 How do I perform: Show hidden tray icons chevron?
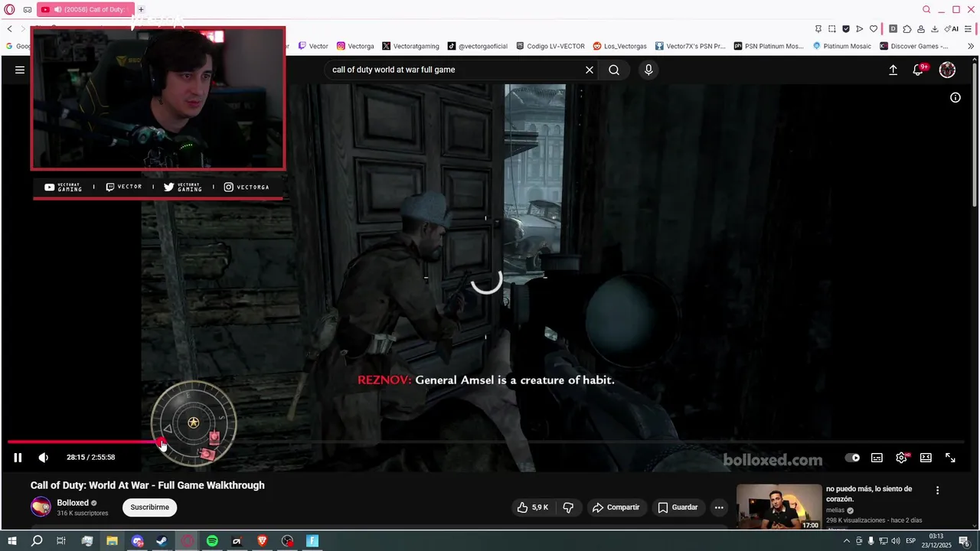pos(846,541)
